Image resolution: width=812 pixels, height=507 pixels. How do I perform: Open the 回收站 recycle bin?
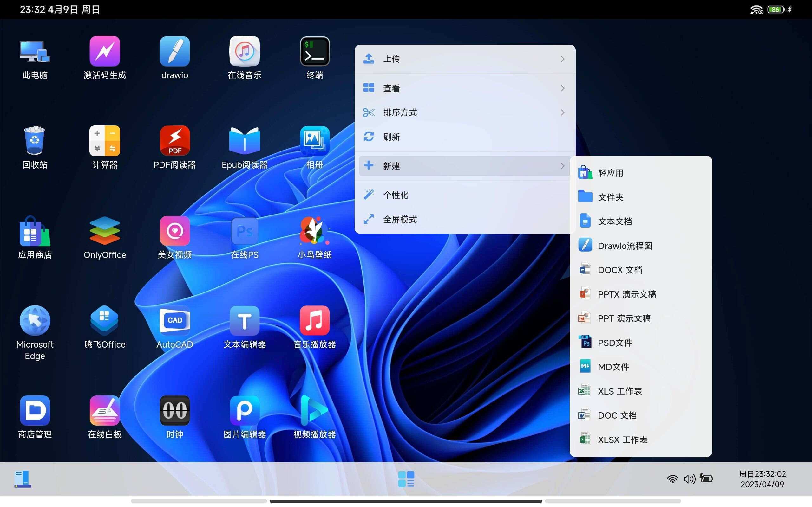(x=35, y=141)
